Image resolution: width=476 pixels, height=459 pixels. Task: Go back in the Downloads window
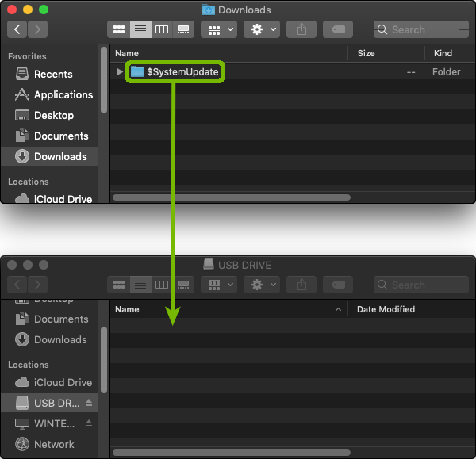(17, 29)
